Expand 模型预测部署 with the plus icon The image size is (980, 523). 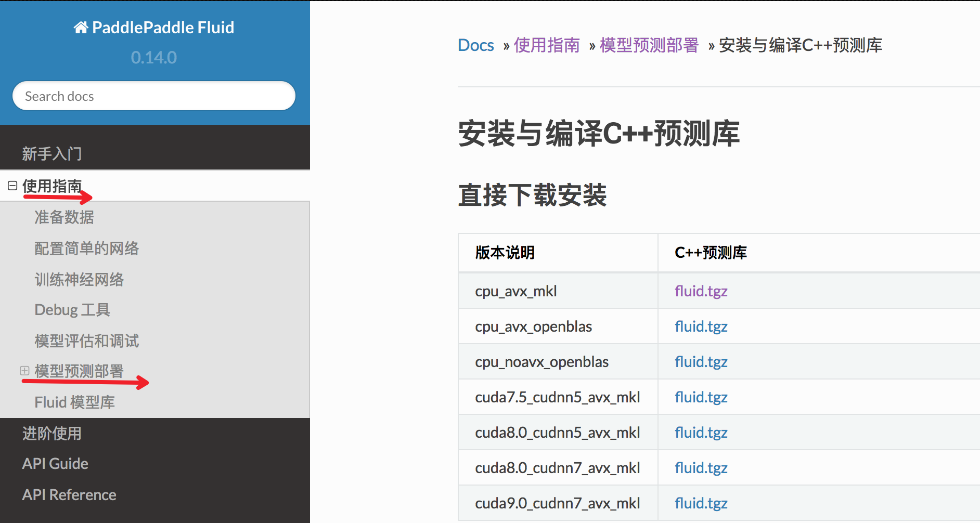coord(24,371)
